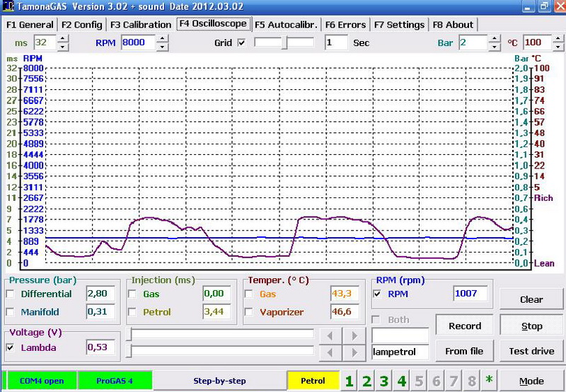Open the F6 Errors tab
The width and height of the screenshot is (566, 392).
click(x=345, y=25)
